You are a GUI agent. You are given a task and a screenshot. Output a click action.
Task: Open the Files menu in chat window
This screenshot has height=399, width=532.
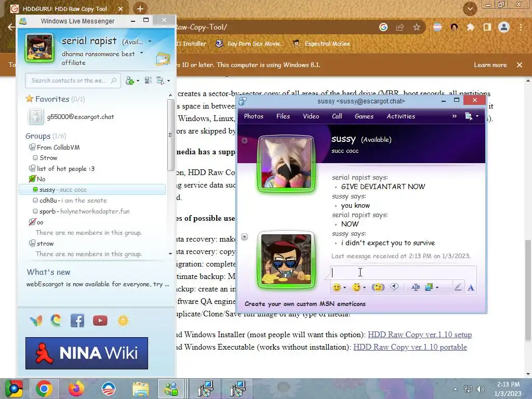(x=283, y=116)
